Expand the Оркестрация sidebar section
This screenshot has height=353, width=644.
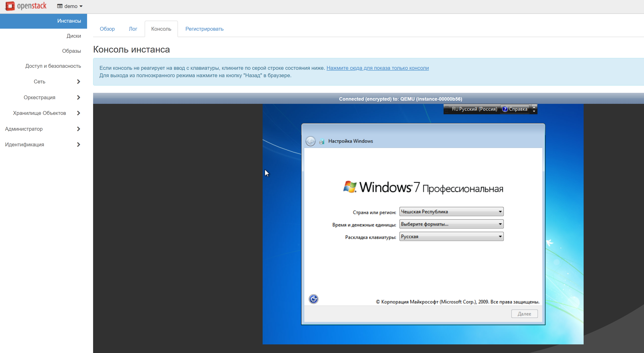click(44, 97)
